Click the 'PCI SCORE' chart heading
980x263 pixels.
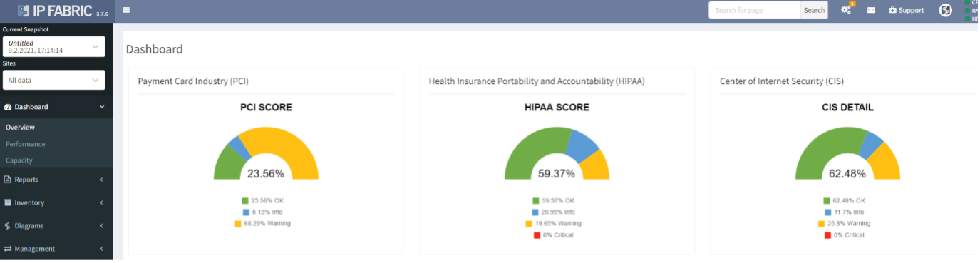(x=266, y=108)
